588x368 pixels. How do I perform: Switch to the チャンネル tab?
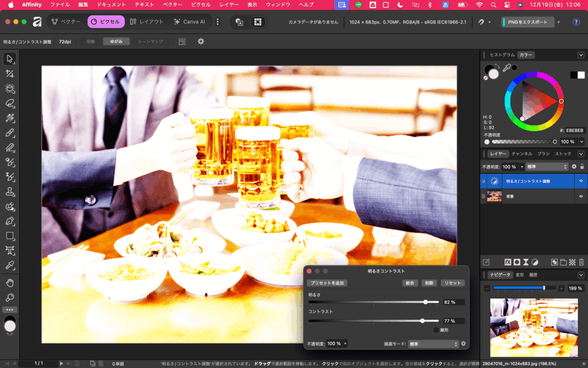coord(521,154)
